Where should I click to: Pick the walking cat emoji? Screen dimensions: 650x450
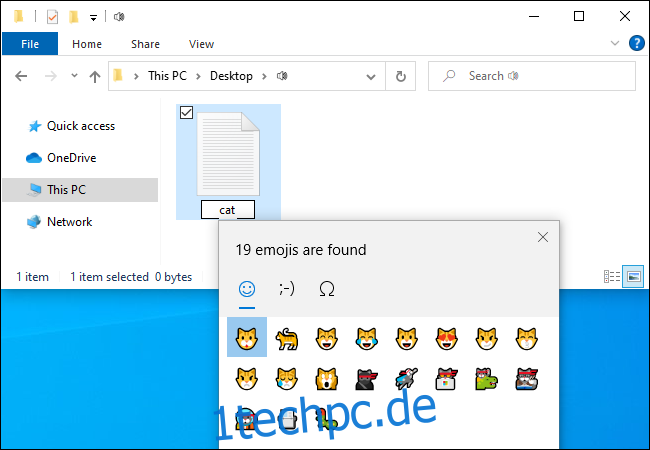coord(286,338)
